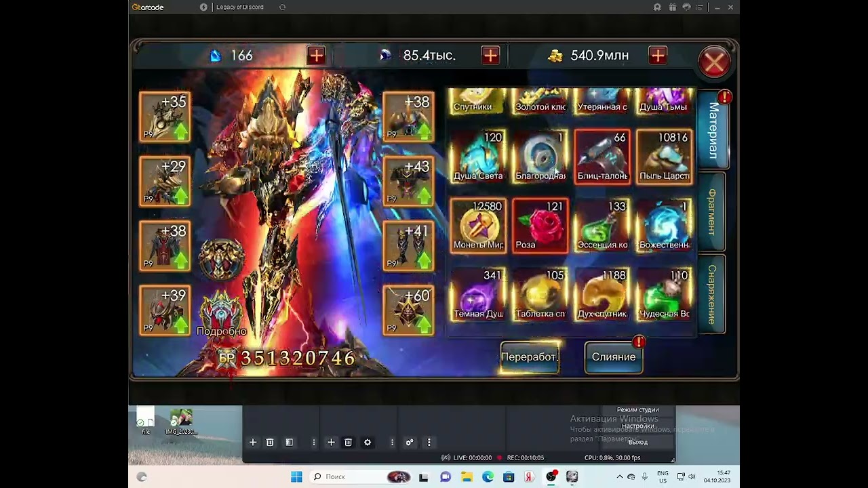The width and height of the screenshot is (868, 488).
Task: Click the taskbar Поиск search box
Action: point(361,477)
